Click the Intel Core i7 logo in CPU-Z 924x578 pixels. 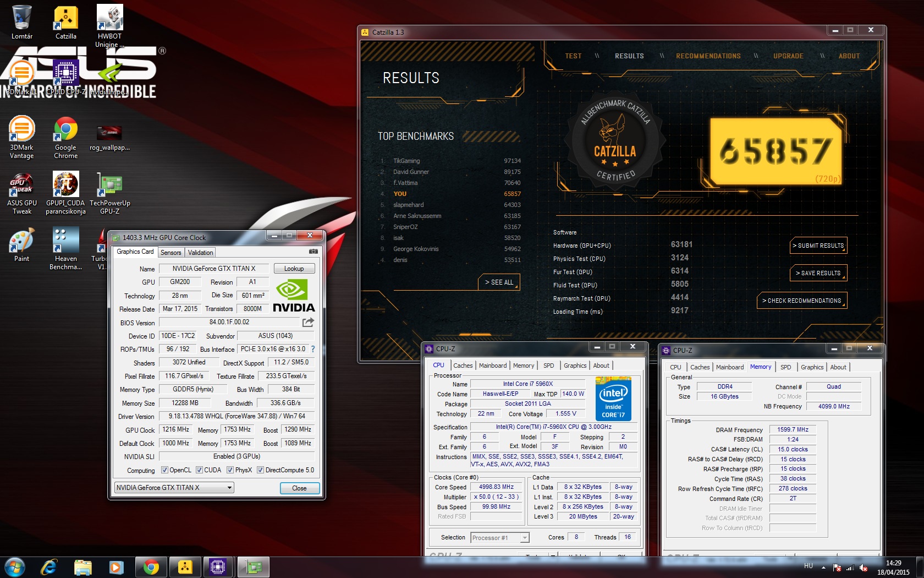click(x=613, y=399)
